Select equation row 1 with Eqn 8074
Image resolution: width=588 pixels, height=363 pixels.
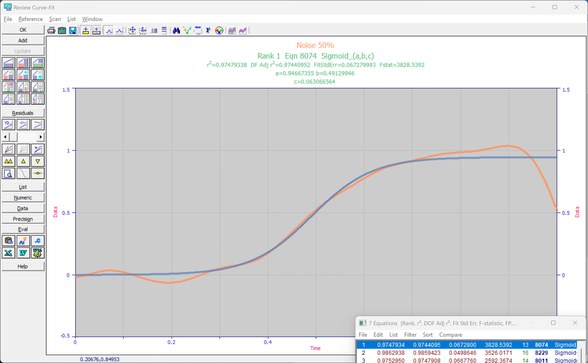[467, 345]
